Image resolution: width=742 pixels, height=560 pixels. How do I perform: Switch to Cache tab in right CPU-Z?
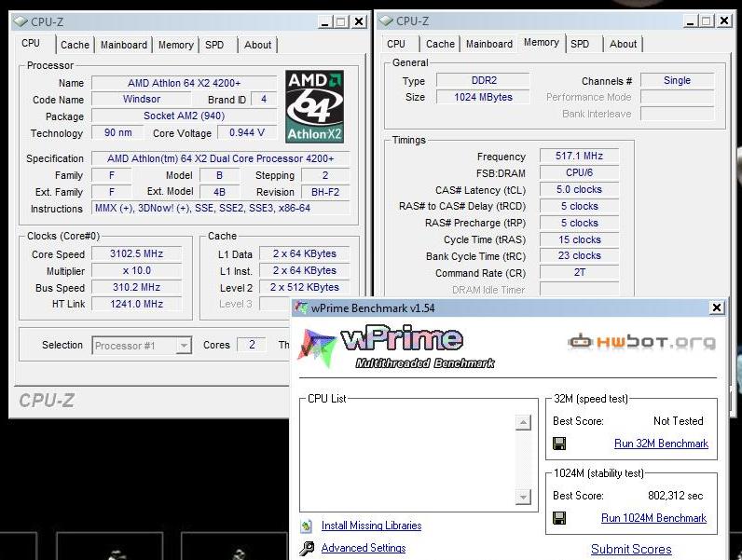(x=440, y=44)
